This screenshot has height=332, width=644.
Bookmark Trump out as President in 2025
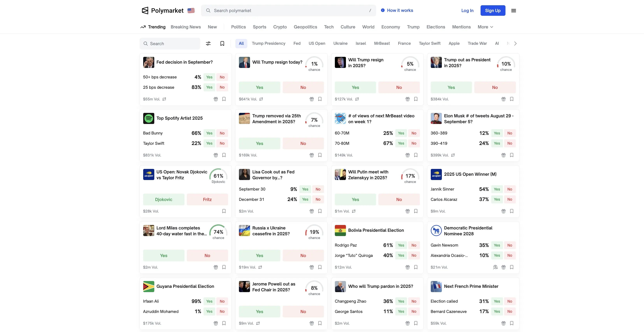512,99
